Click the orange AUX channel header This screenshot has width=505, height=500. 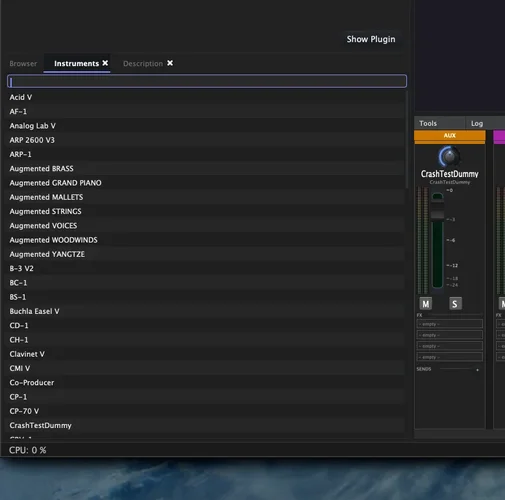[450, 136]
